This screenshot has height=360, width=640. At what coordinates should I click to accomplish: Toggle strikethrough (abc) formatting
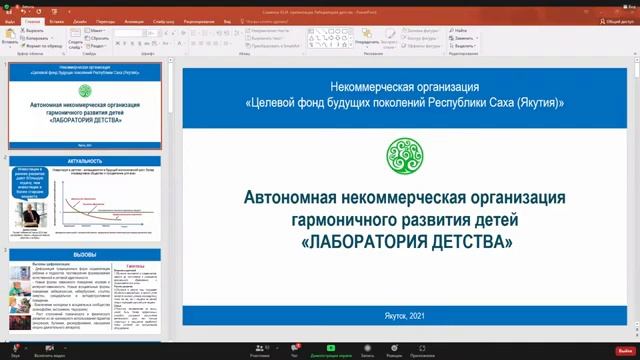coord(147,43)
